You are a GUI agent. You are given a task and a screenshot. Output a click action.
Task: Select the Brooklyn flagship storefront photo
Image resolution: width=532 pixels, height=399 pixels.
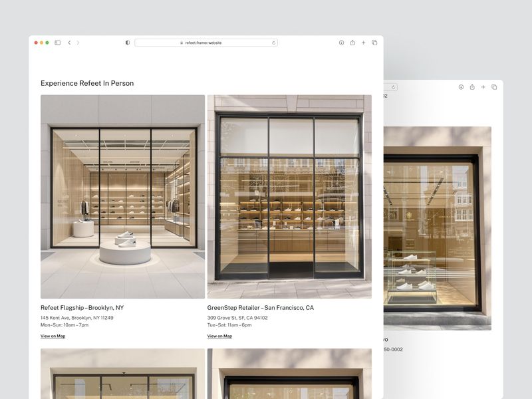coord(123,196)
